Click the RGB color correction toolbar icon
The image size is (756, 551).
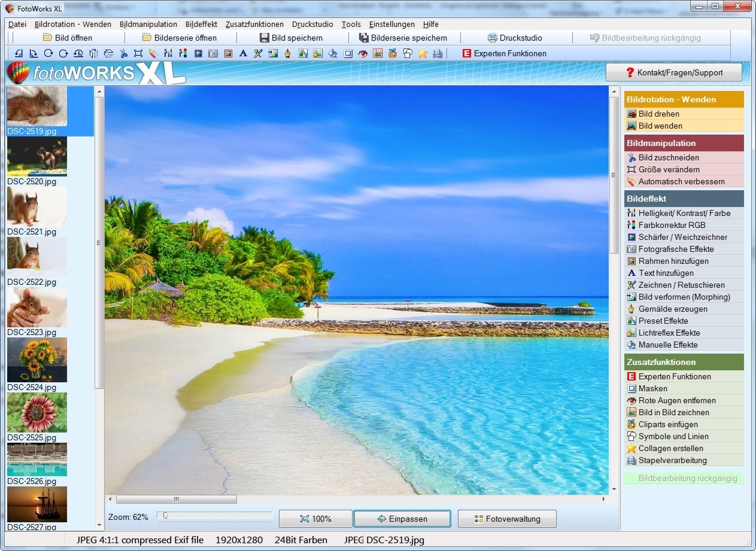click(183, 53)
